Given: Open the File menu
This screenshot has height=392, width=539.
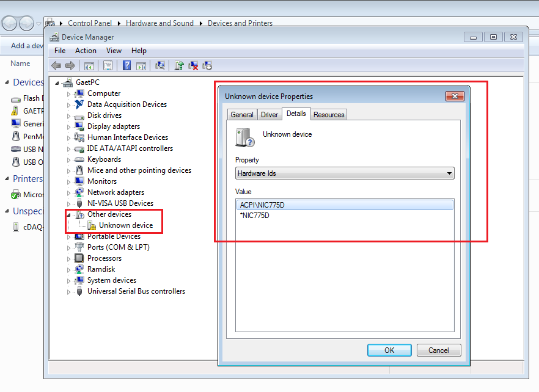Looking at the screenshot, I should [60, 51].
